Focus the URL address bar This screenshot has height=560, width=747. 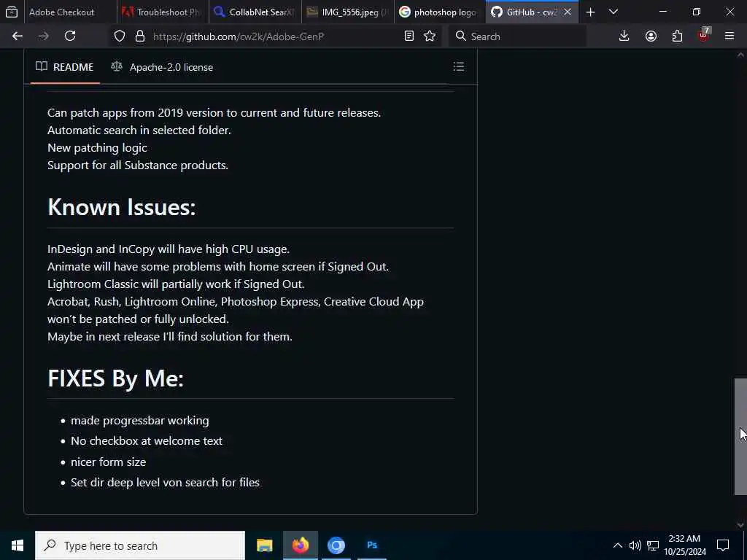pos(276,36)
